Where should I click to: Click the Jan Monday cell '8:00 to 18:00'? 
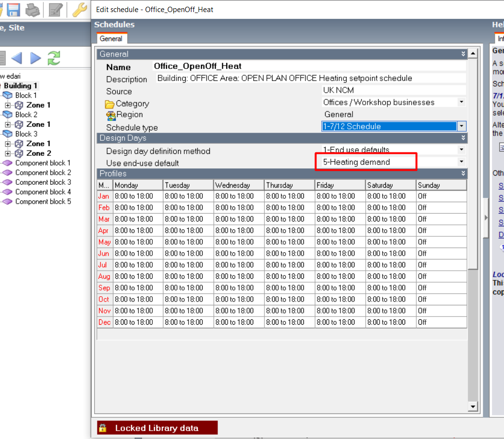[138, 196]
